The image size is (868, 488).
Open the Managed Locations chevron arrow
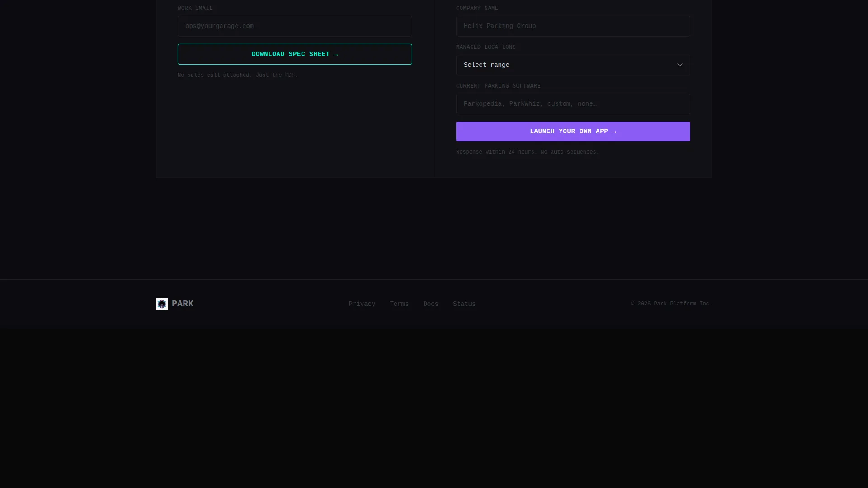[679, 65]
